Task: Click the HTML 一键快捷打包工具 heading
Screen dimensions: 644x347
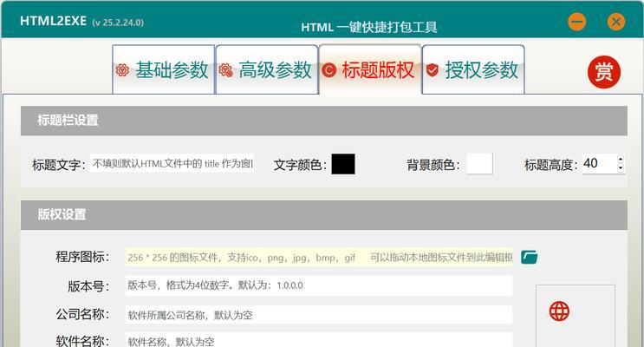Action: pyautogui.click(x=369, y=28)
